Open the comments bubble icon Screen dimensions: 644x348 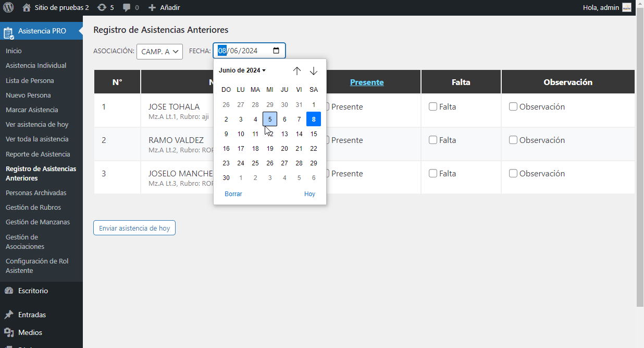[x=127, y=7]
